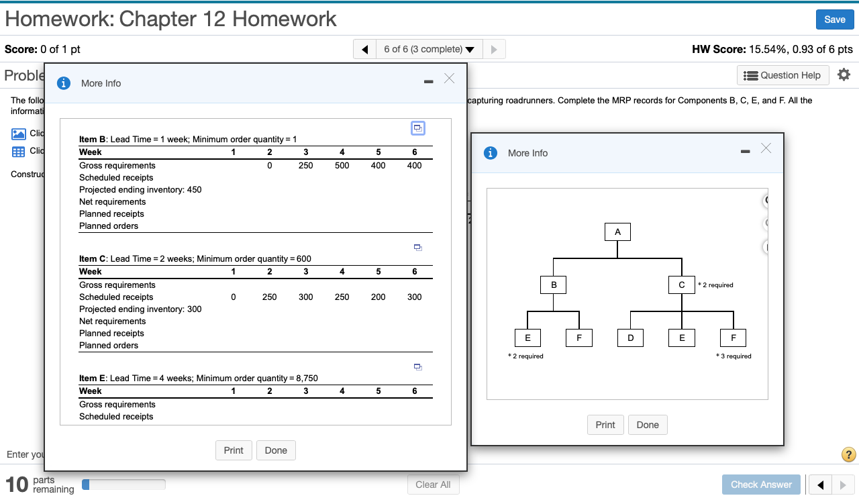
Task: Click the parts remaining progress bar
Action: tap(123, 485)
